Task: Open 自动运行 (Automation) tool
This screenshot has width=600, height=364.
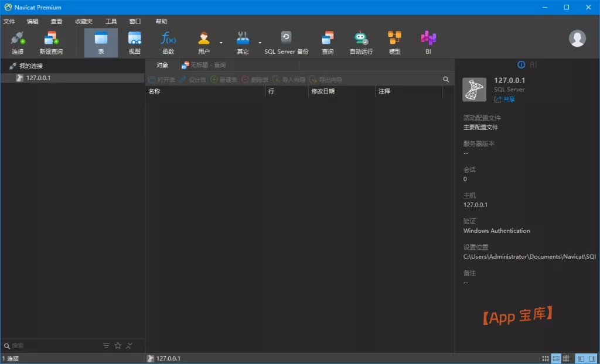Action: click(x=361, y=43)
